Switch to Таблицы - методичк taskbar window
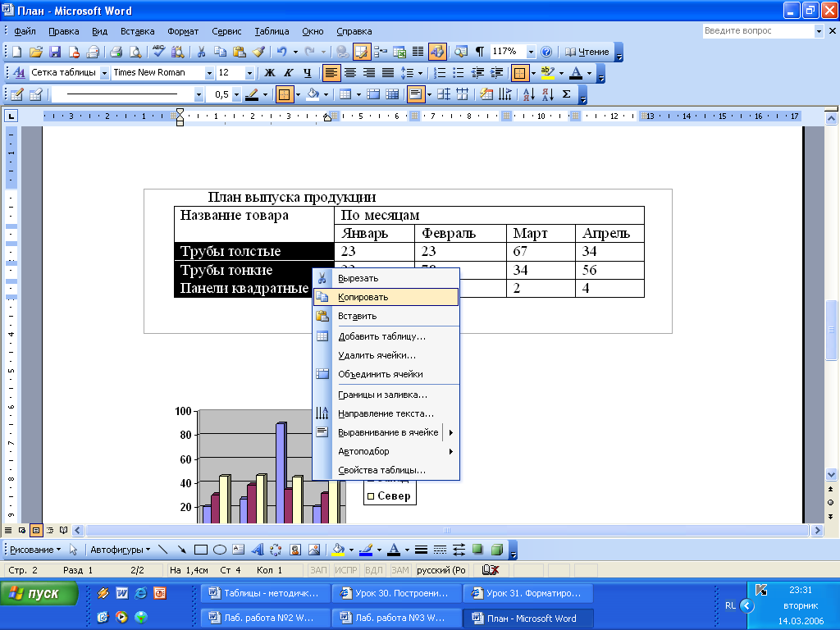 point(264,594)
